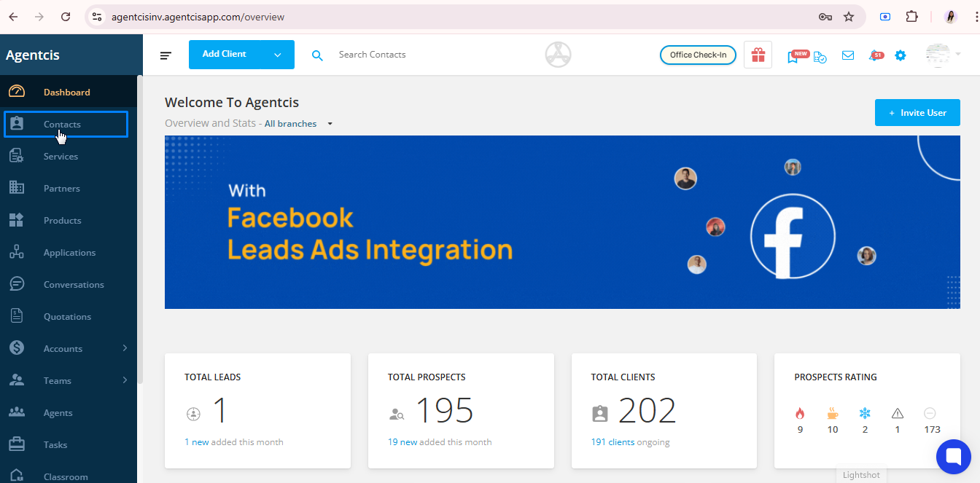Click the Add Client button
980x483 pixels.
click(225, 55)
